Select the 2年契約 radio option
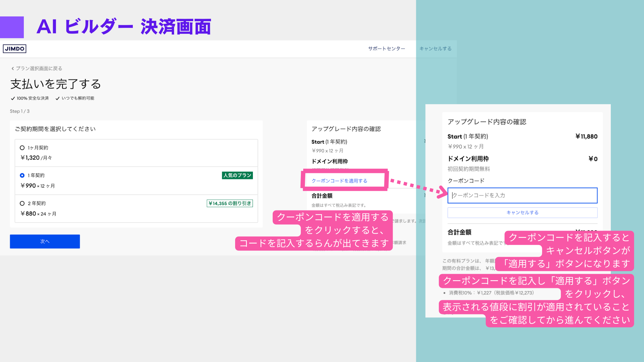 22,203
